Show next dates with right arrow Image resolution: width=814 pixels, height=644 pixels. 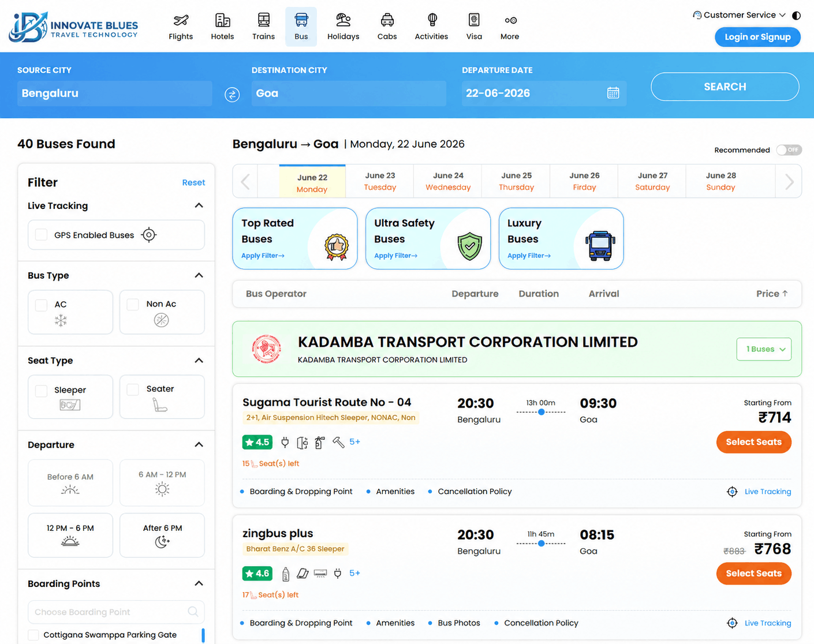pyautogui.click(x=789, y=182)
